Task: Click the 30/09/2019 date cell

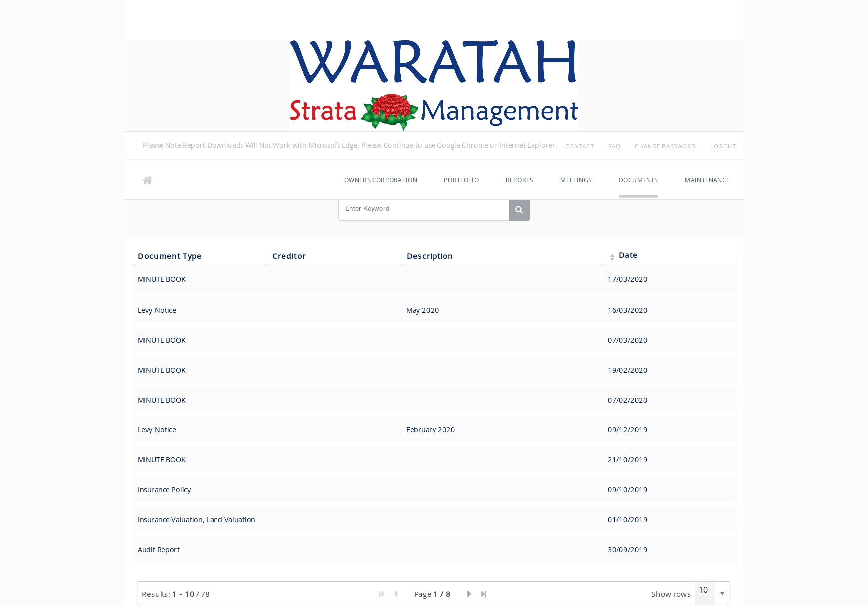Action: (x=627, y=550)
